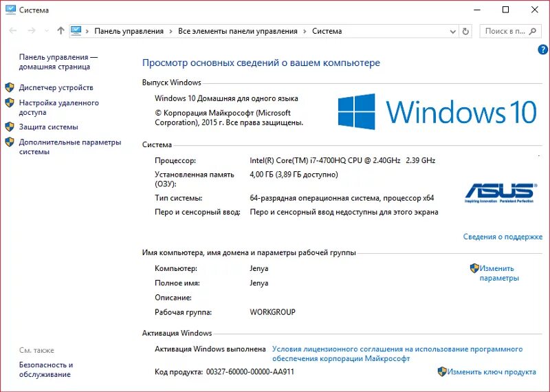550x392 pixels.
Task: Open 'Панель управления — домашняя страница'
Action: coord(58,62)
